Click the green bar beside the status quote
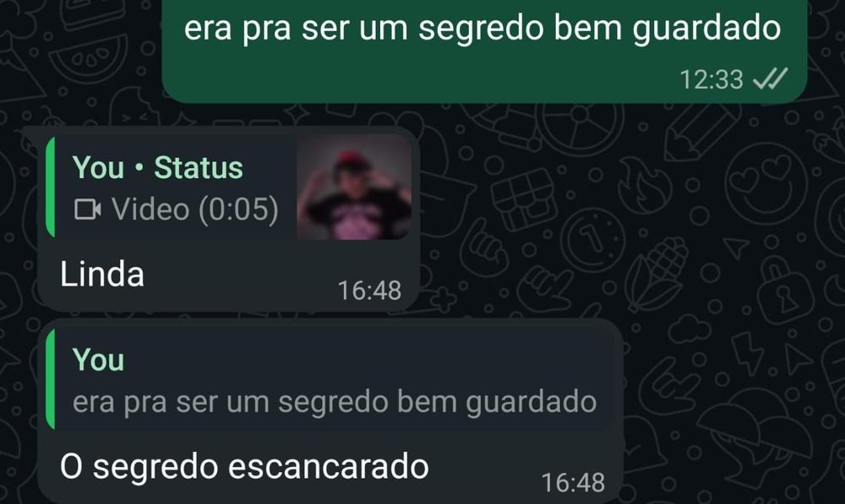Viewport: 845px width, 504px height. (50, 187)
